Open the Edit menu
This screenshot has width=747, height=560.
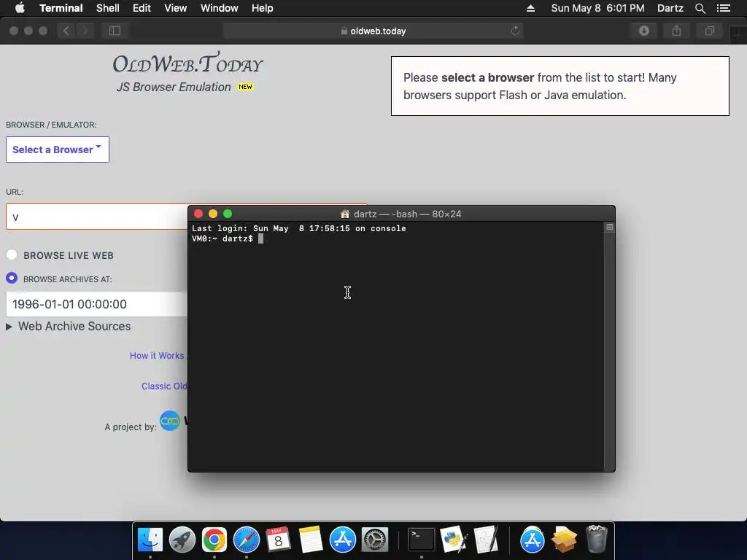pyautogui.click(x=142, y=8)
